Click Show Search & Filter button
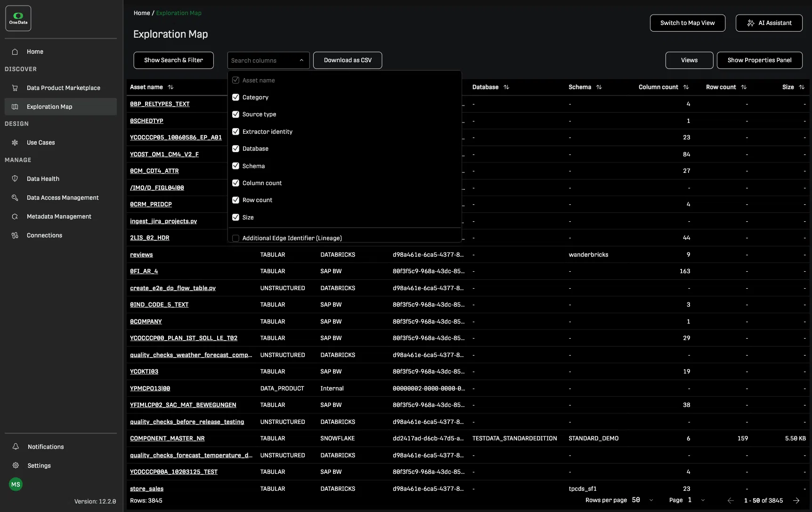The width and height of the screenshot is (812, 512). pyautogui.click(x=173, y=60)
